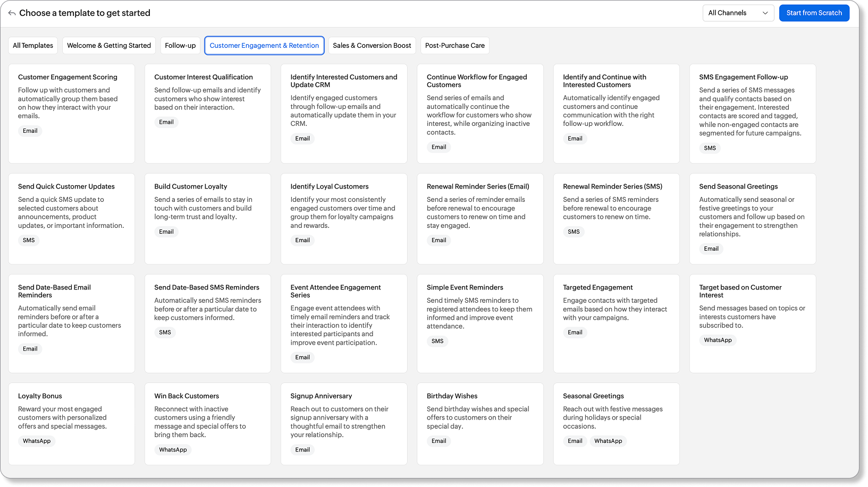Open Renewal Reminder Series (Email) template
868x487 pixels.
480,219
